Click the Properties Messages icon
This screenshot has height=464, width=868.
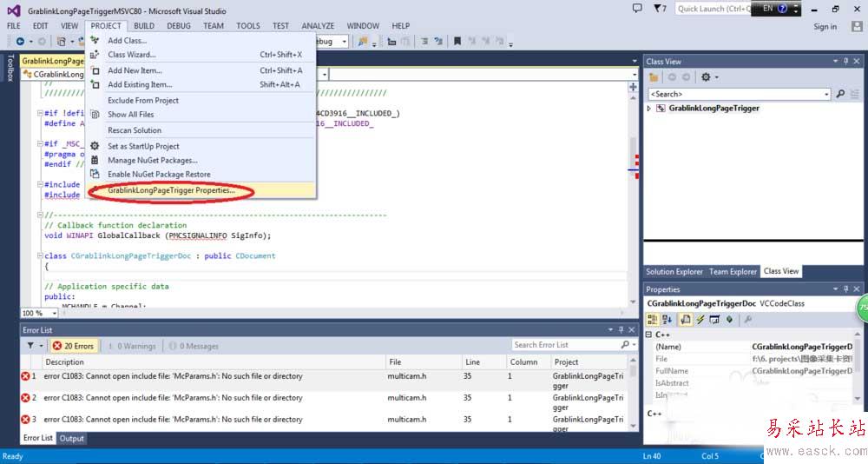click(714, 319)
